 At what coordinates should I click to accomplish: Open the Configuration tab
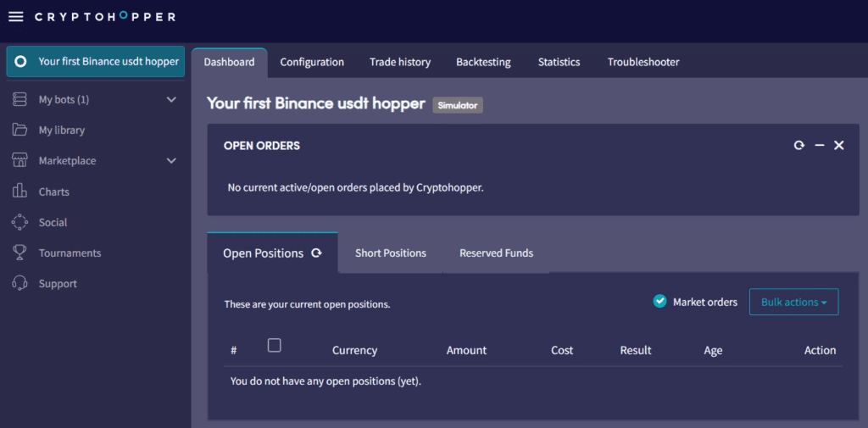312,62
